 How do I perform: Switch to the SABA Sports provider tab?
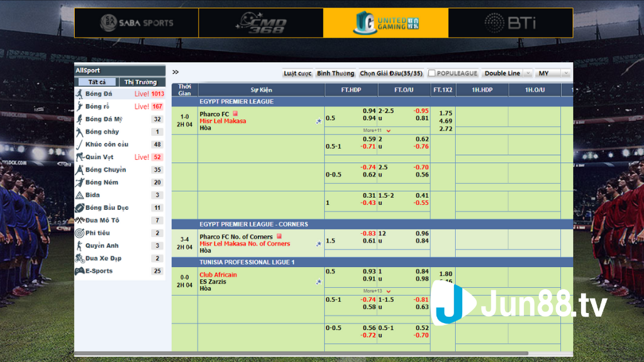pyautogui.click(x=136, y=23)
